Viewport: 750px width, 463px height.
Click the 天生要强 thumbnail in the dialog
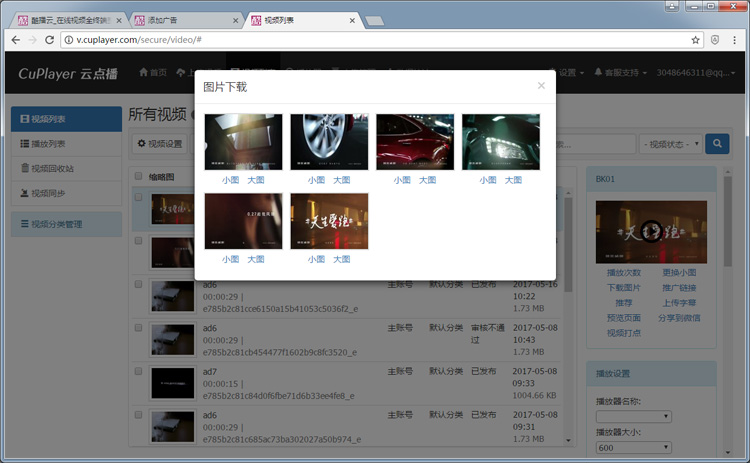329,221
